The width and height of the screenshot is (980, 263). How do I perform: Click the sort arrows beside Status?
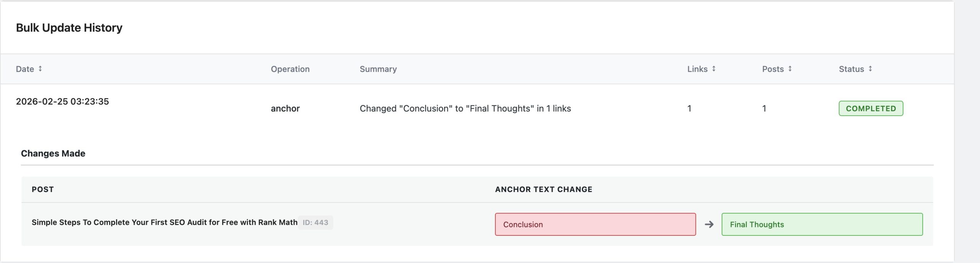pyautogui.click(x=870, y=69)
